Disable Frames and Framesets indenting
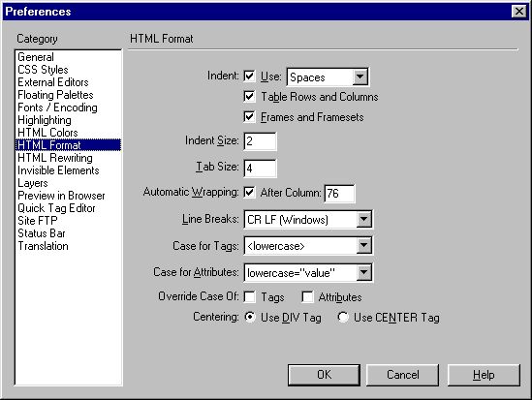This screenshot has height=400, width=532. (249, 117)
